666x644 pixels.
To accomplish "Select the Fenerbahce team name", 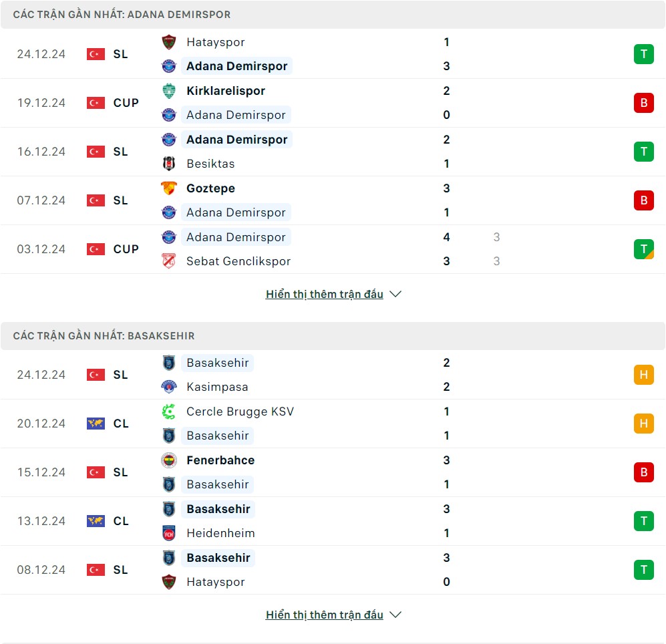I will pos(220,460).
